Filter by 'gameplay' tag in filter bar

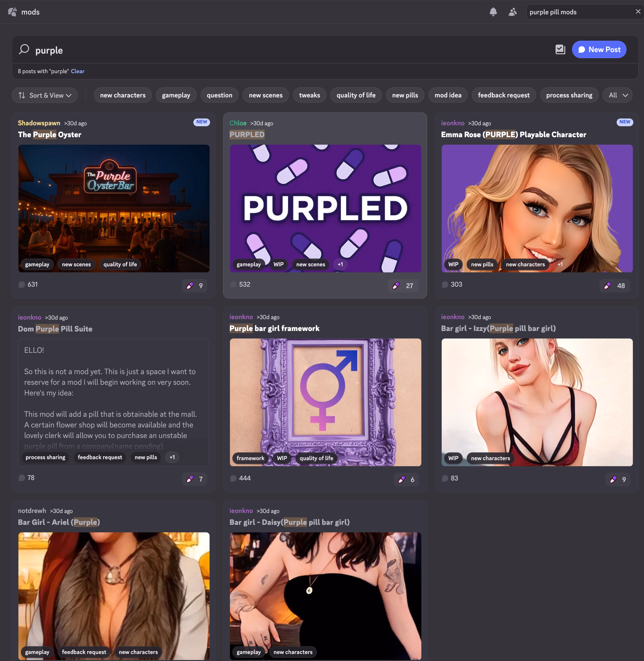click(x=176, y=95)
